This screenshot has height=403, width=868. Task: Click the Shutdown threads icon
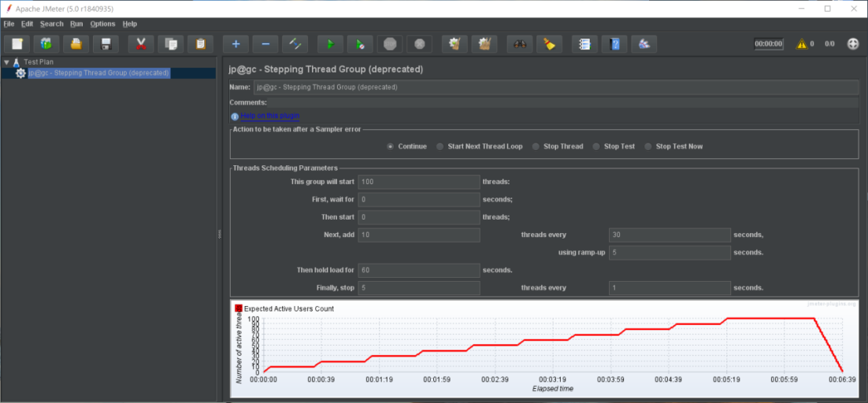420,43
